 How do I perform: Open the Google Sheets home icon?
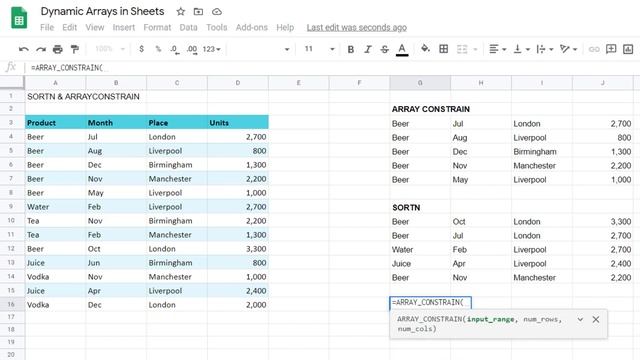18,18
